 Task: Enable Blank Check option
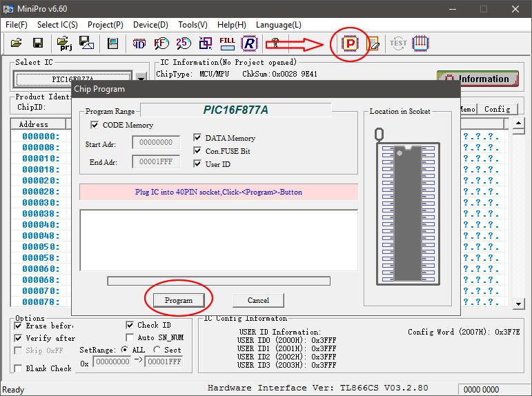tap(19, 368)
